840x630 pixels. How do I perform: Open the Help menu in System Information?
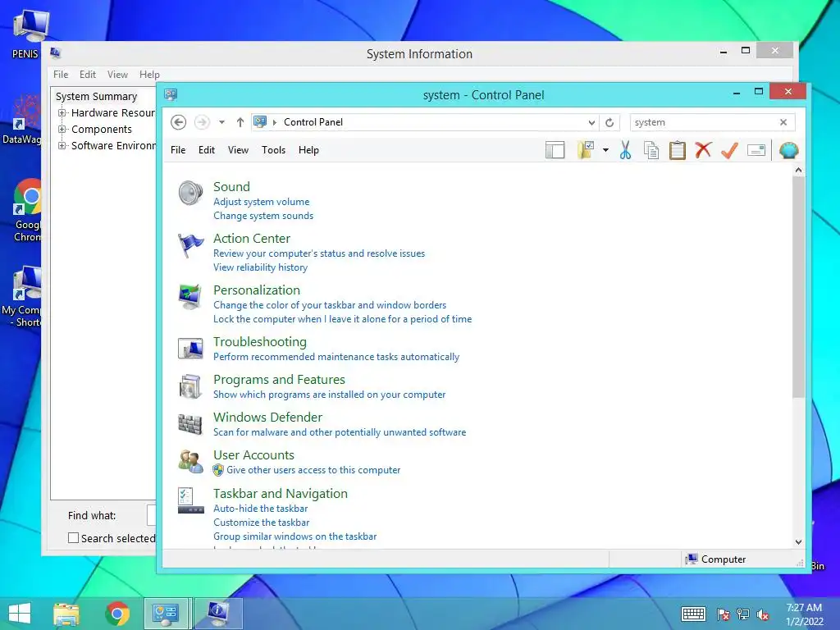point(149,75)
